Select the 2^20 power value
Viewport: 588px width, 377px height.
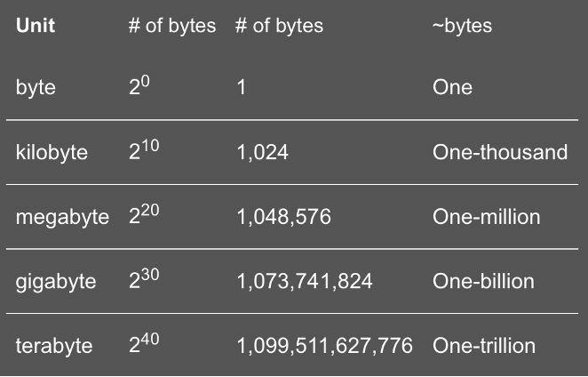[144, 215]
